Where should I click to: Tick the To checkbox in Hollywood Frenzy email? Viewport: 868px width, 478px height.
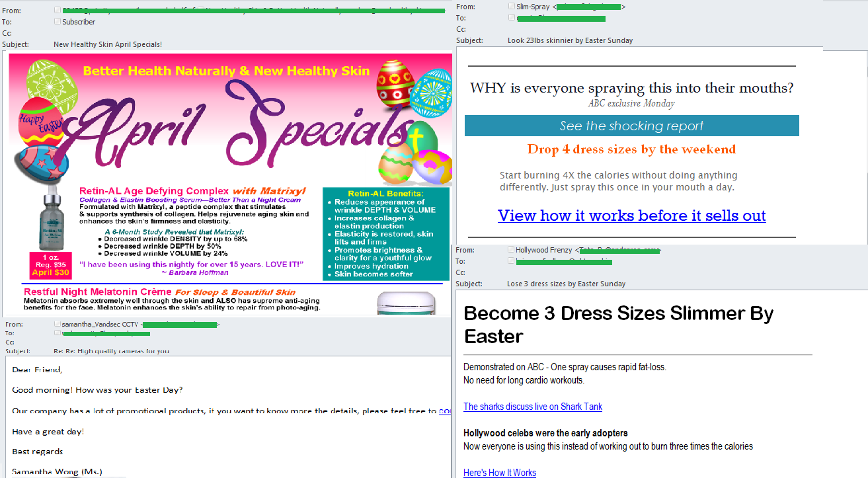point(511,261)
